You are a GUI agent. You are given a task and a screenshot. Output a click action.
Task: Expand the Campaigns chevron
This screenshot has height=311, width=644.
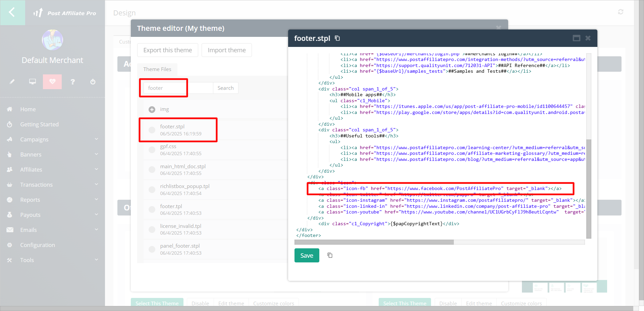[x=96, y=139]
